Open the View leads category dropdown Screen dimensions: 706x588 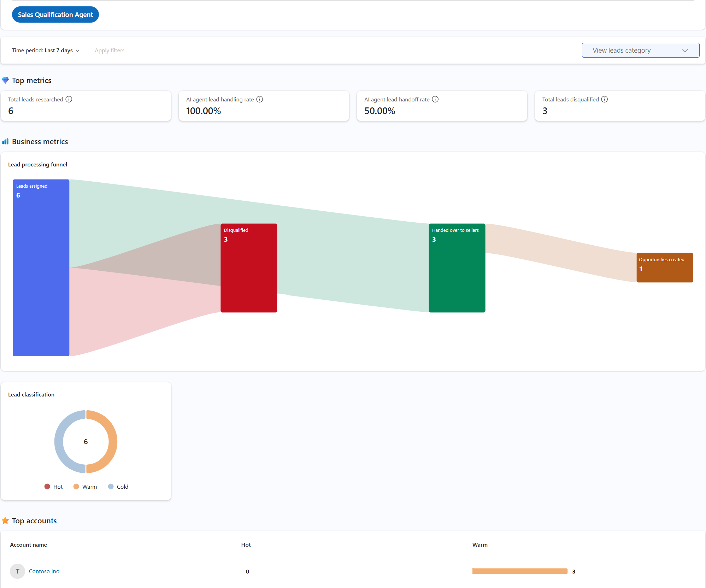[640, 50]
